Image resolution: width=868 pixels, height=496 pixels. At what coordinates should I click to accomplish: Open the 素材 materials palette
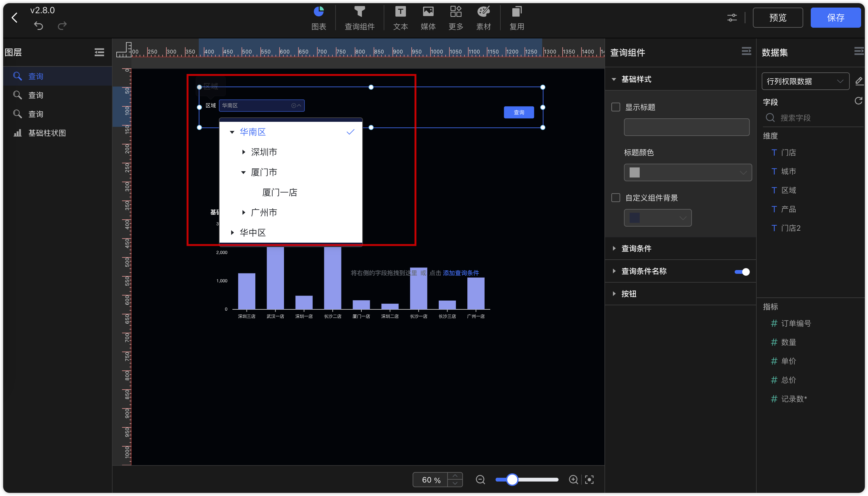click(x=483, y=18)
